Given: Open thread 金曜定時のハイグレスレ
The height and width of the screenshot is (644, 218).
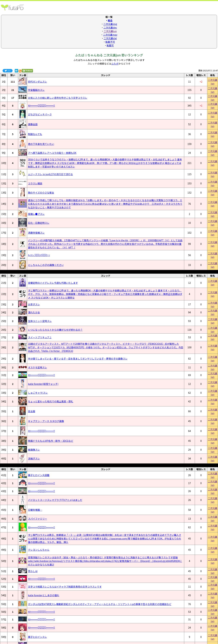Looking at the screenshot, I should [53, 283].
